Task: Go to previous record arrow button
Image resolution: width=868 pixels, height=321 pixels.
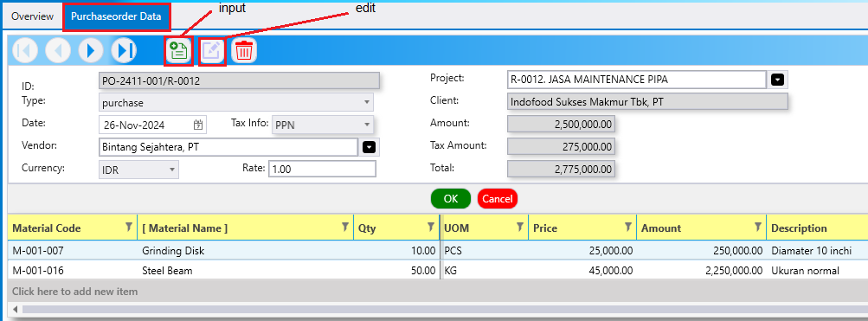Action: tap(58, 51)
